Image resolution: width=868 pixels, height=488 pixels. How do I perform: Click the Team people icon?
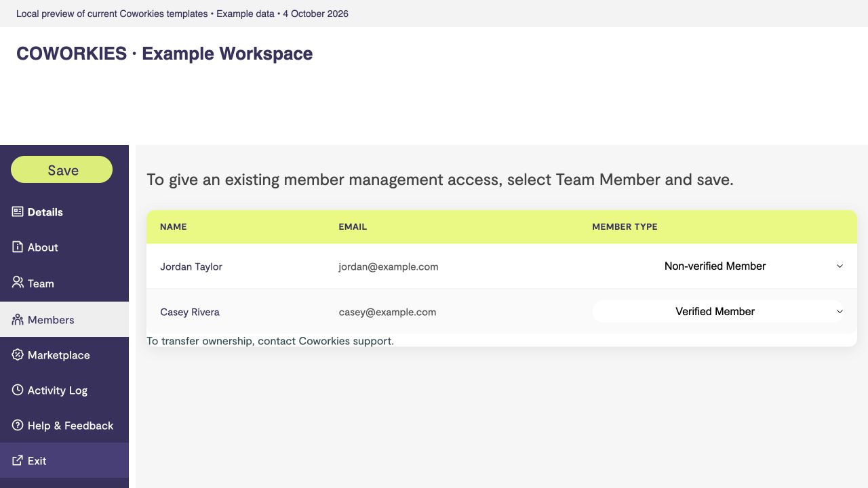point(18,282)
